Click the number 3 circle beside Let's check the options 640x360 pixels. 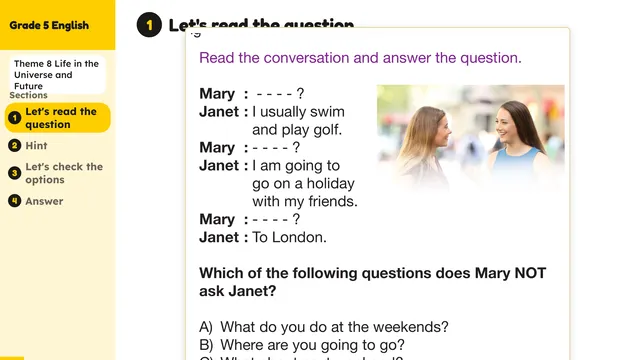[14, 173]
